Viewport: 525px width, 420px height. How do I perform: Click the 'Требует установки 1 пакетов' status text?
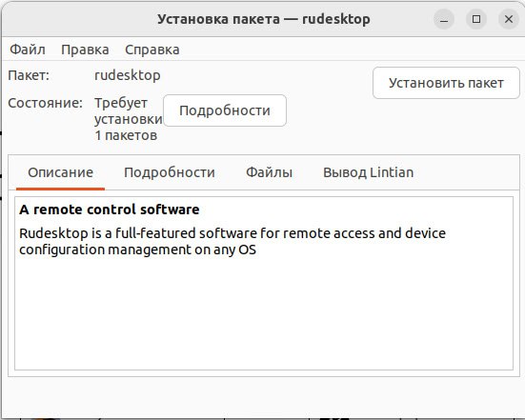point(129,119)
